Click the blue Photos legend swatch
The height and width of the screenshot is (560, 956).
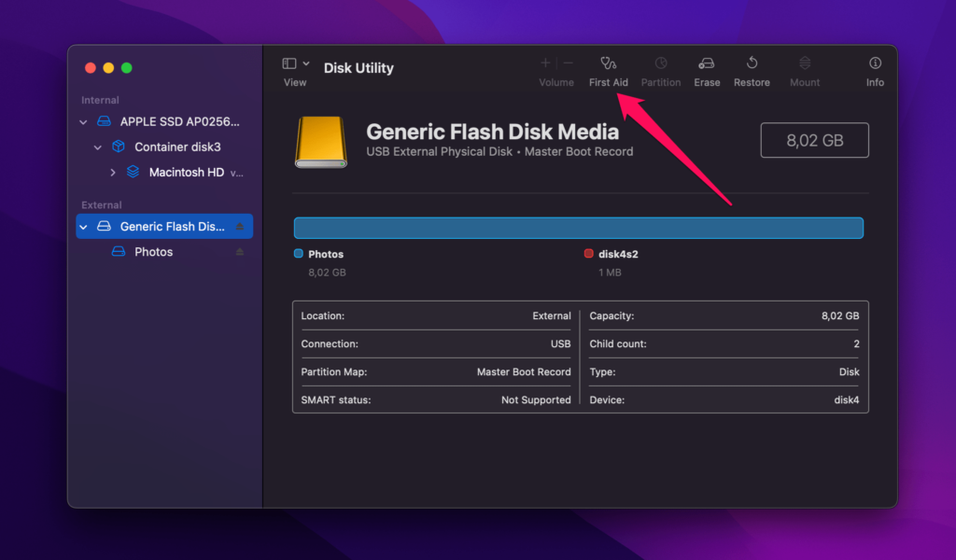[x=298, y=254]
